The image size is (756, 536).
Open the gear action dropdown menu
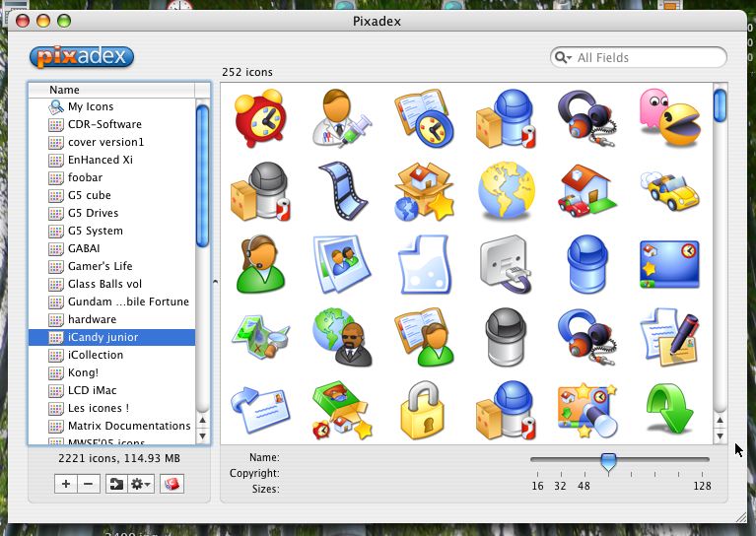[x=142, y=484]
